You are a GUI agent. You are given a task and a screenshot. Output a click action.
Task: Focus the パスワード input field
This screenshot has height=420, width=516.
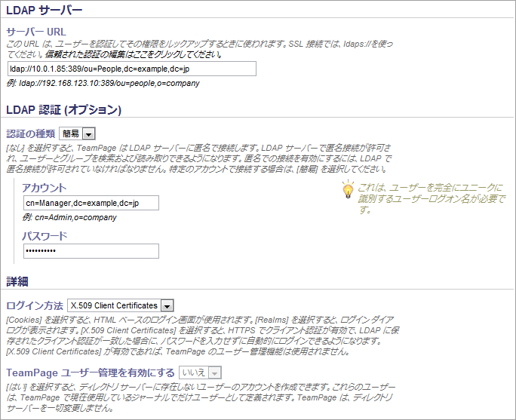[x=91, y=251]
